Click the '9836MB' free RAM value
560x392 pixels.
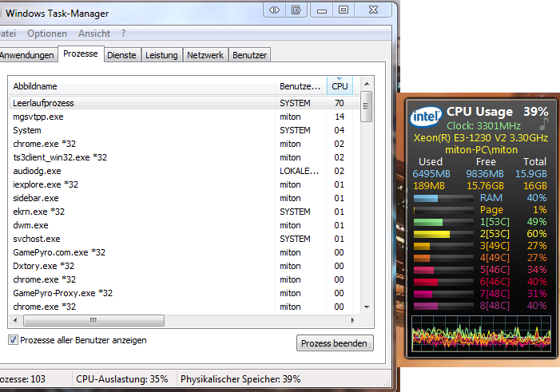pyautogui.click(x=485, y=174)
